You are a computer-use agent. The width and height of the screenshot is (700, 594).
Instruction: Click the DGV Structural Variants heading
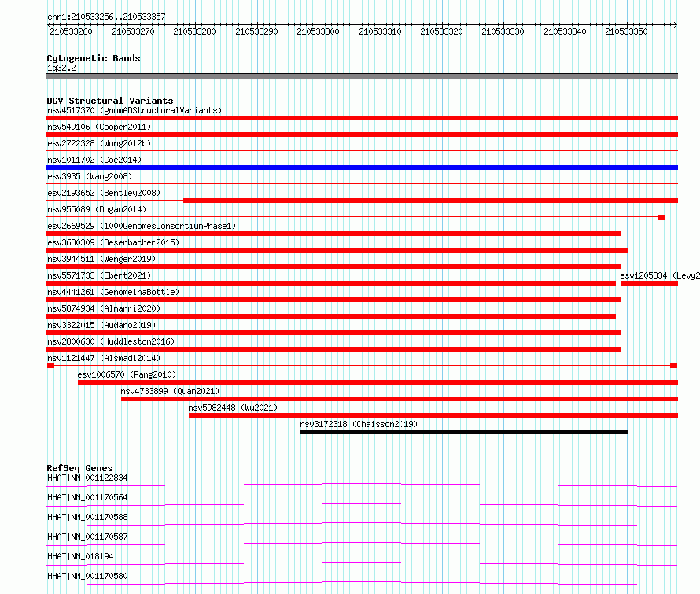click(110, 101)
